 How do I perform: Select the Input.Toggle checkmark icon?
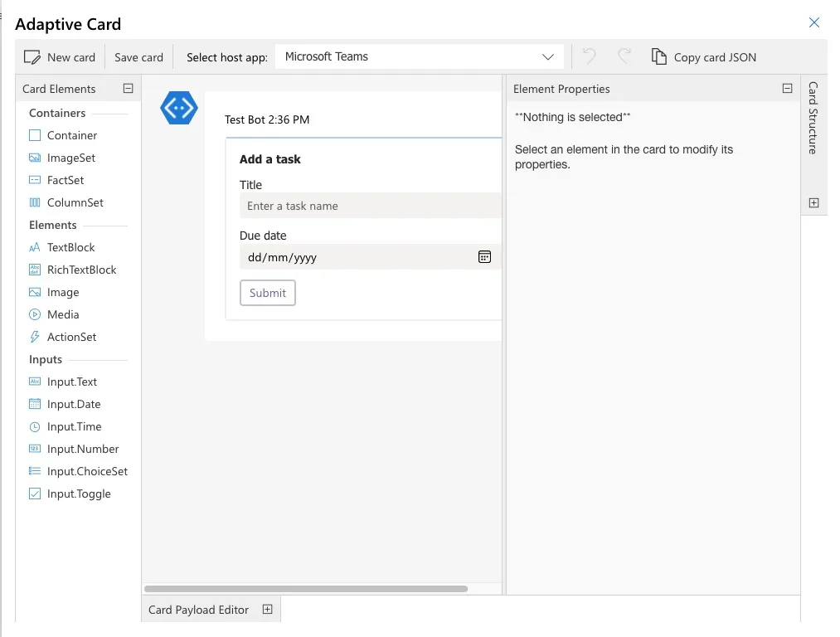(35, 494)
